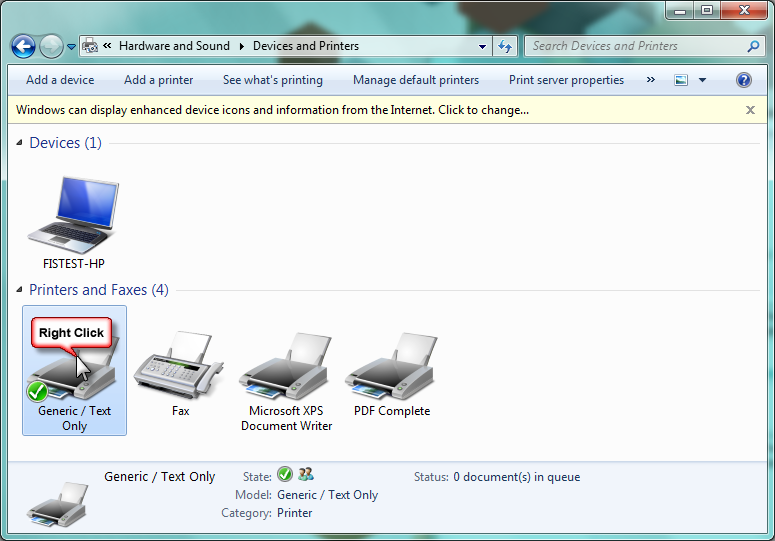
Task: Open recent pages dropdown near navigation arrows
Action: tap(72, 47)
